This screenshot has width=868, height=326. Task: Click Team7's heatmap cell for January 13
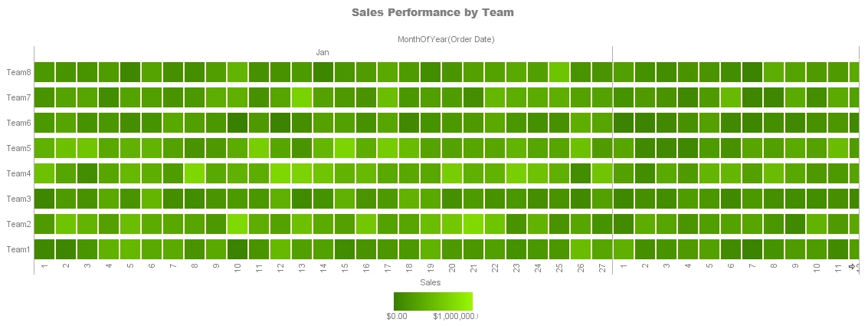pyautogui.click(x=302, y=97)
